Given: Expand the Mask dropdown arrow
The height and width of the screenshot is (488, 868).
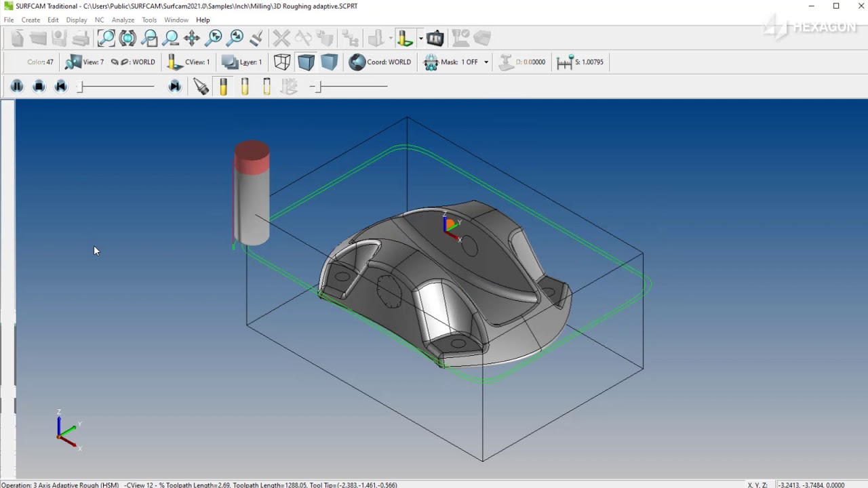Looking at the screenshot, I should click(486, 62).
